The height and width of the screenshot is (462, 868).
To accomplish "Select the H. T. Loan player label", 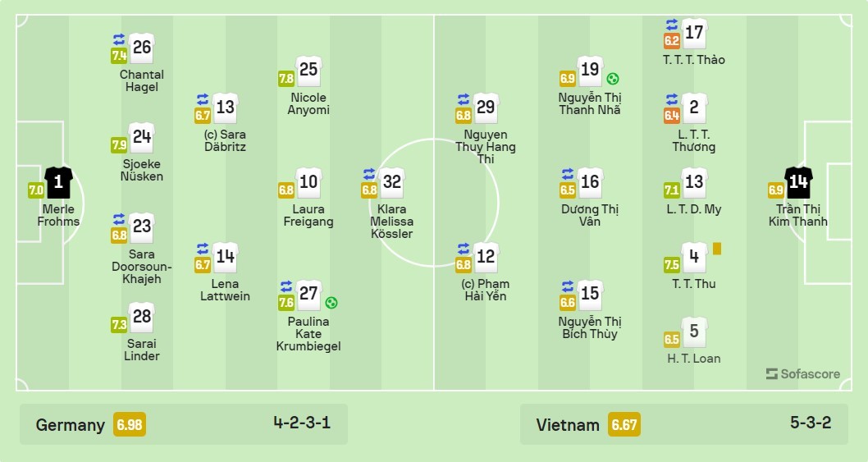I will point(693,359).
